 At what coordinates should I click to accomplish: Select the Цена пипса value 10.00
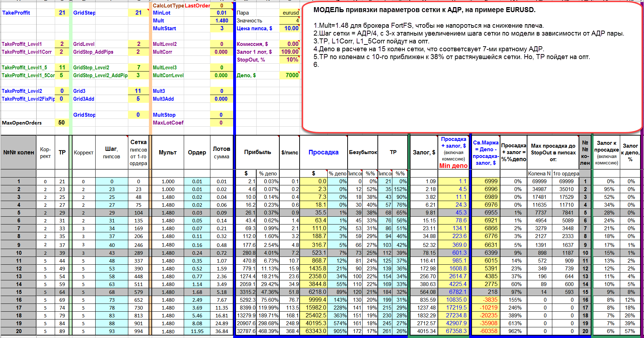[x=290, y=28]
